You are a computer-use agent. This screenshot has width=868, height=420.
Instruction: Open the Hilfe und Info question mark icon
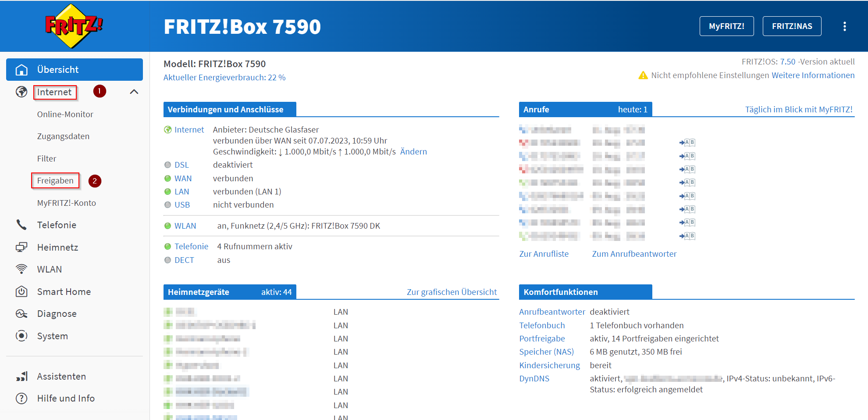21,398
